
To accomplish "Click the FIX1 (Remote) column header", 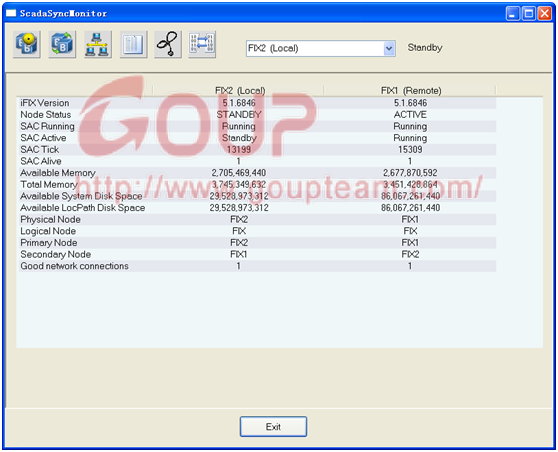I will coord(411,91).
